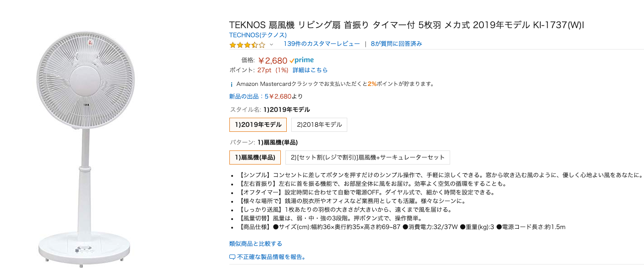The height and width of the screenshot is (270, 644).
Task: Click the prime badge icon
Action: click(x=302, y=60)
